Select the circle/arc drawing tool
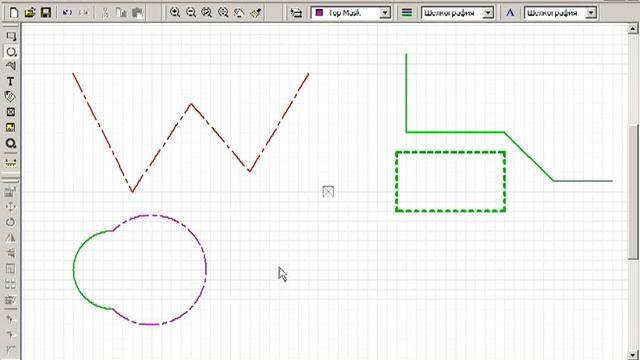 pyautogui.click(x=11, y=52)
